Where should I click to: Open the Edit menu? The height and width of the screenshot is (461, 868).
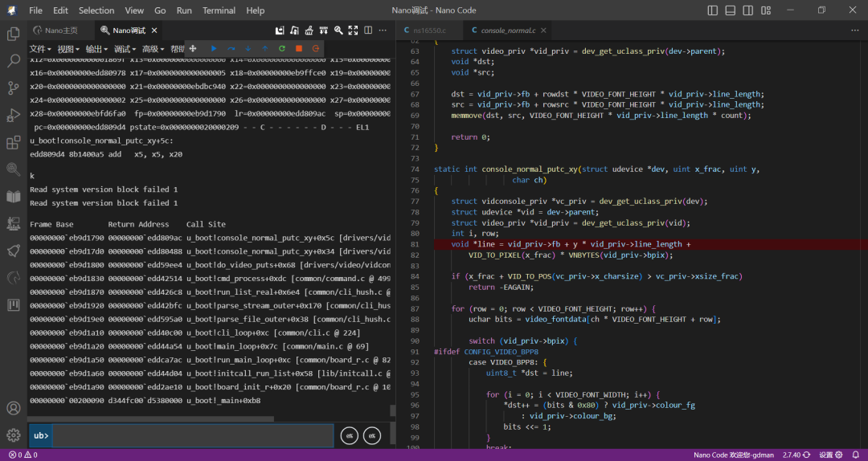[x=60, y=10]
